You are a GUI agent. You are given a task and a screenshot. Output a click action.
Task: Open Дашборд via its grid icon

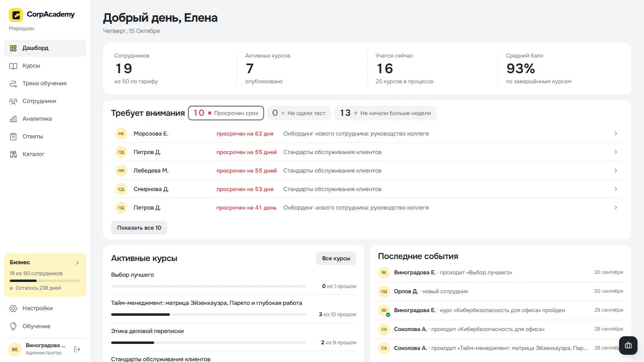pos(13,48)
